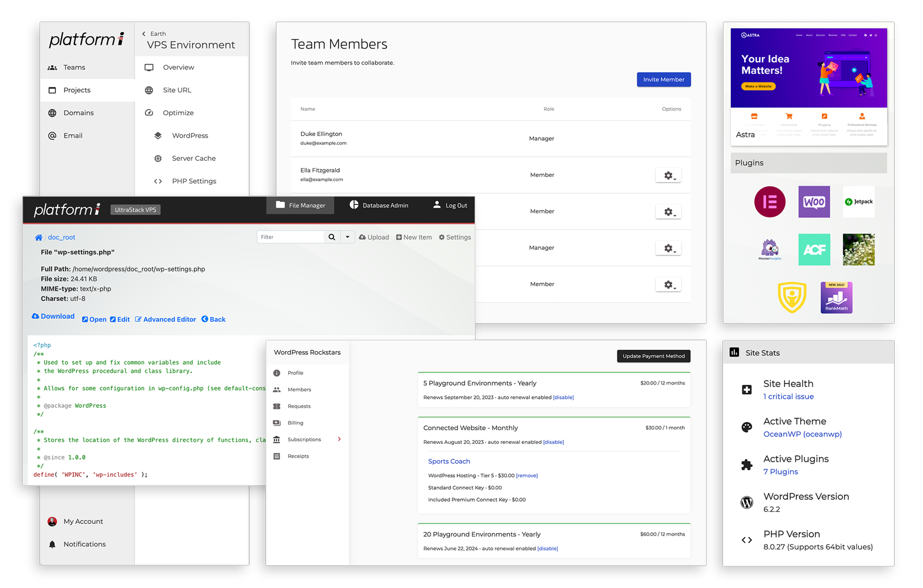Expand the filter options dropdown arrow
This screenshot has height=588, width=923.
pos(347,237)
